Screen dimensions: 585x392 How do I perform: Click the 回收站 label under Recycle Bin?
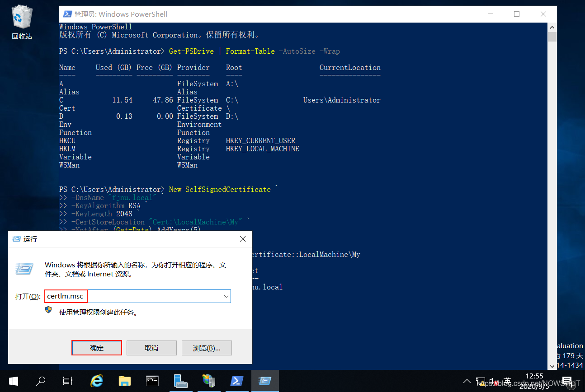(22, 36)
